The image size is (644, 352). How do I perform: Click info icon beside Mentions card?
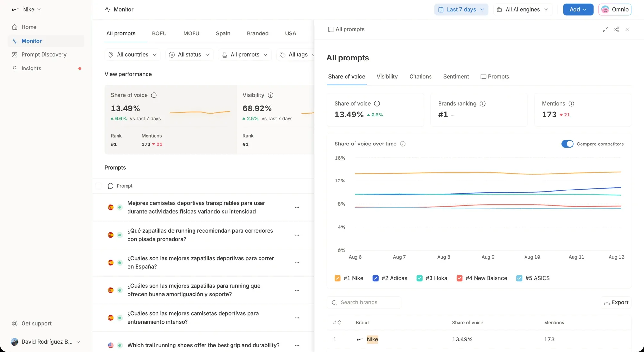572,104
